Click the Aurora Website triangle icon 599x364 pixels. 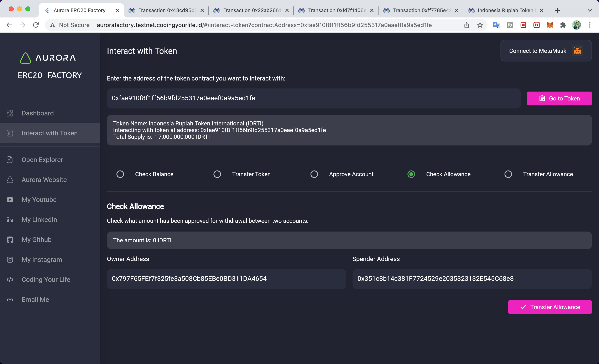point(10,180)
